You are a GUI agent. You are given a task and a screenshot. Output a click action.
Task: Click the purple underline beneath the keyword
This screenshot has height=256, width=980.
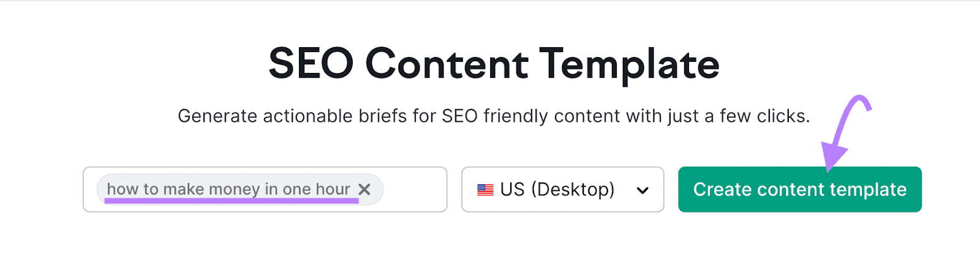point(231,201)
